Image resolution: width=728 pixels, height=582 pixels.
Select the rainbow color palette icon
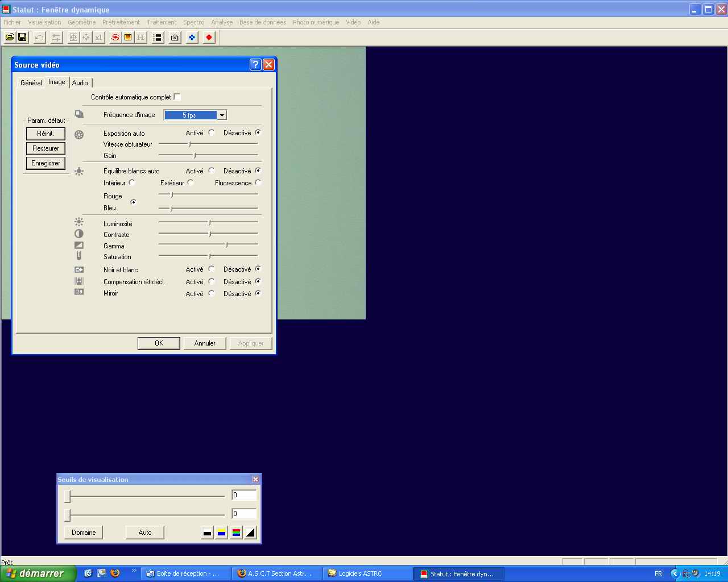236,533
